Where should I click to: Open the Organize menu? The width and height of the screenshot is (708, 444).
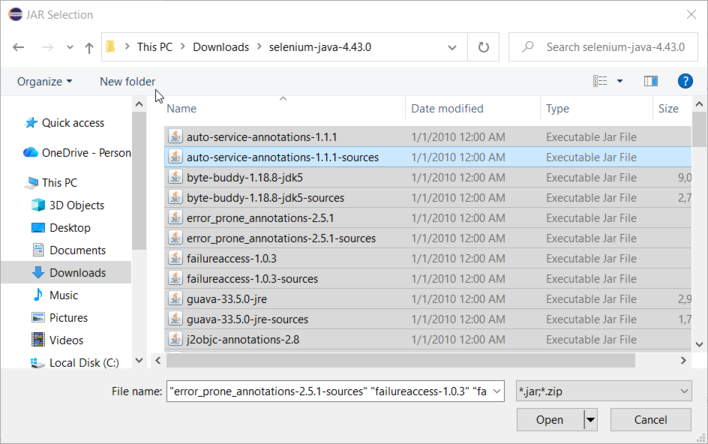(x=44, y=81)
